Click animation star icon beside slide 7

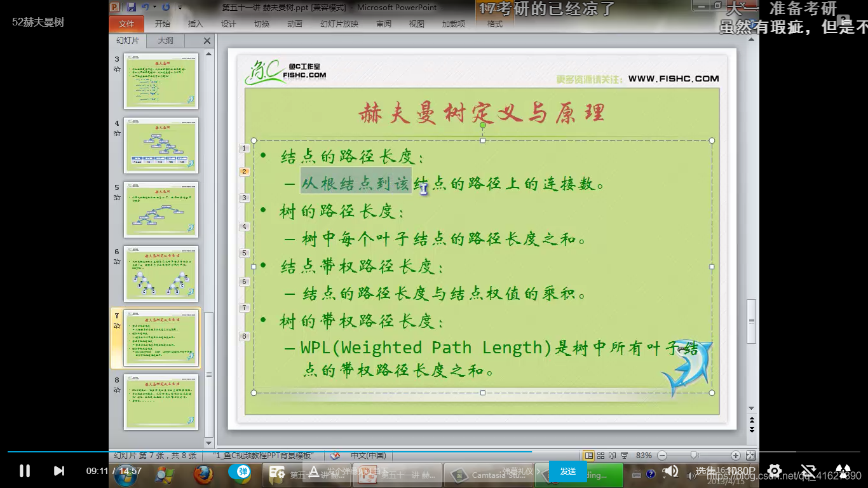click(x=117, y=325)
